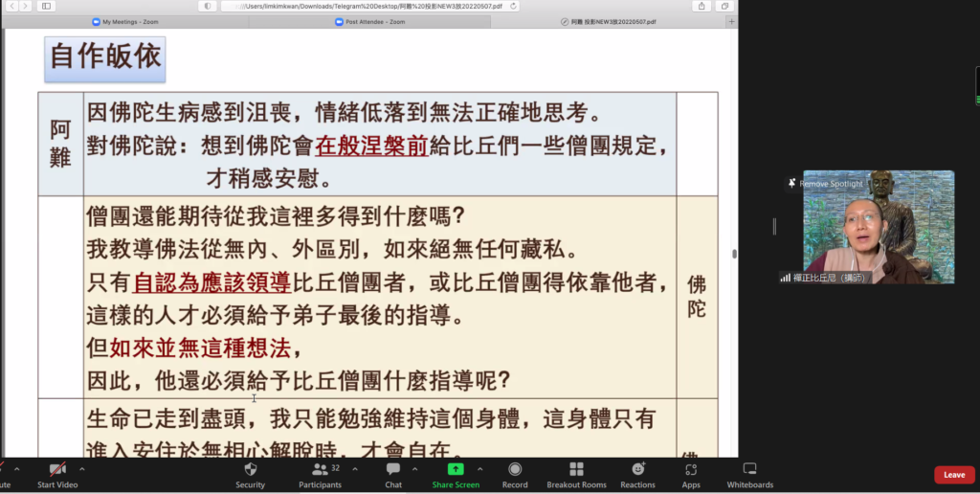
Task: Click the red Leave button
Action: click(954, 475)
